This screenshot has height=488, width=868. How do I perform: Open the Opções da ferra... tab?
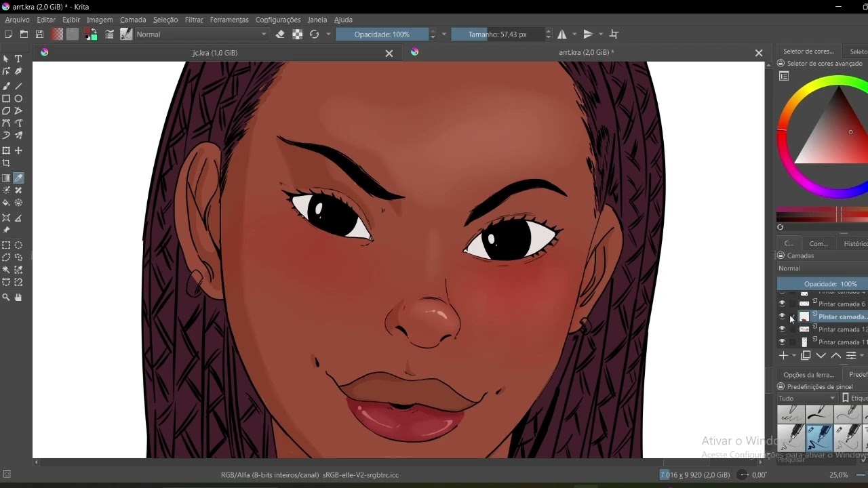(x=808, y=375)
